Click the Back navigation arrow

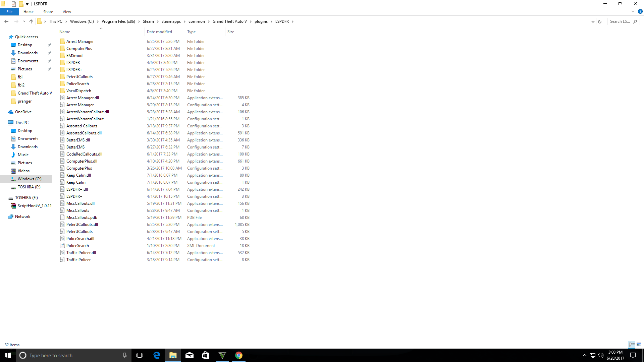(x=6, y=21)
